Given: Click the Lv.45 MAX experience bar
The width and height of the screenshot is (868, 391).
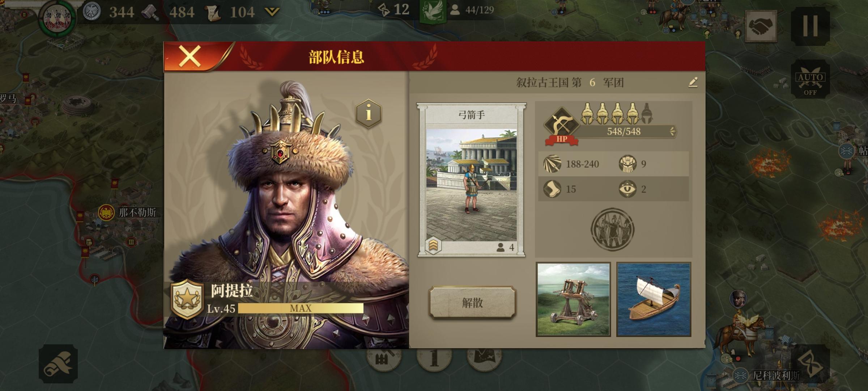Looking at the screenshot, I should tap(301, 308).
